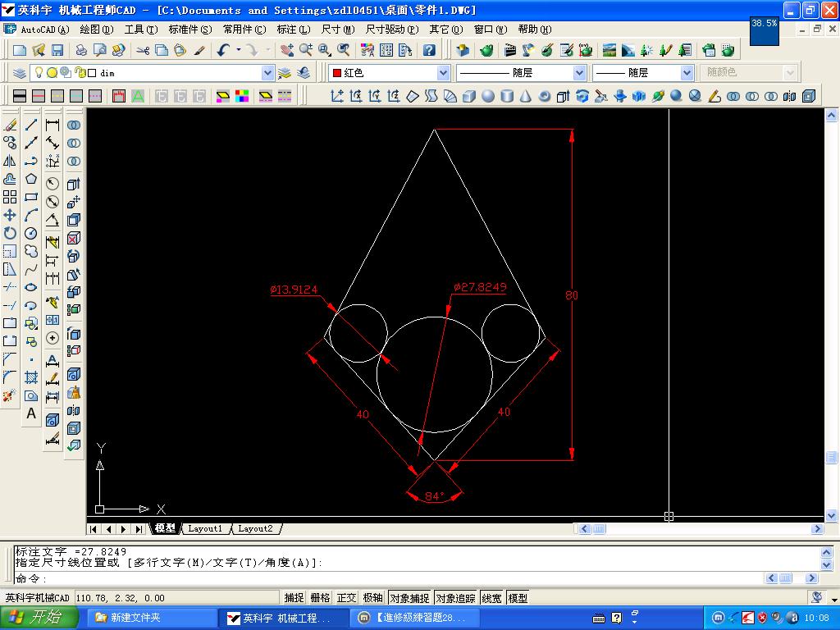This screenshot has height=630, width=840.
Task: Expand the dim layer dropdown
Action: (268, 73)
